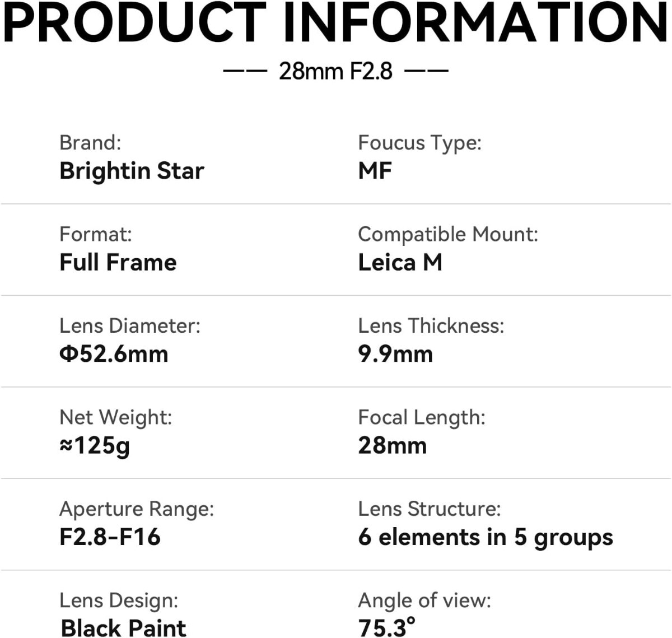Select the Brightin Star brand name
The image size is (672, 638).
point(132,171)
